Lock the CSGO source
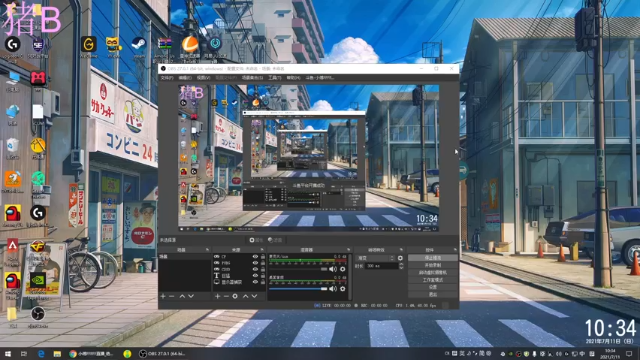 pos(263,269)
